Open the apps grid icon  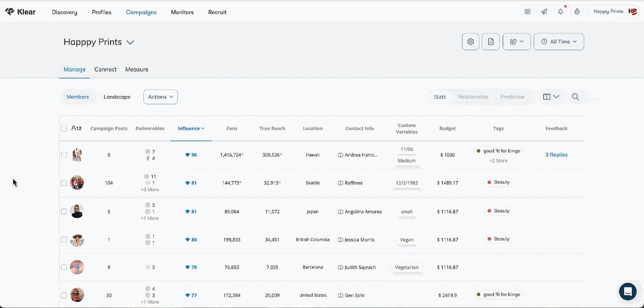point(527,12)
